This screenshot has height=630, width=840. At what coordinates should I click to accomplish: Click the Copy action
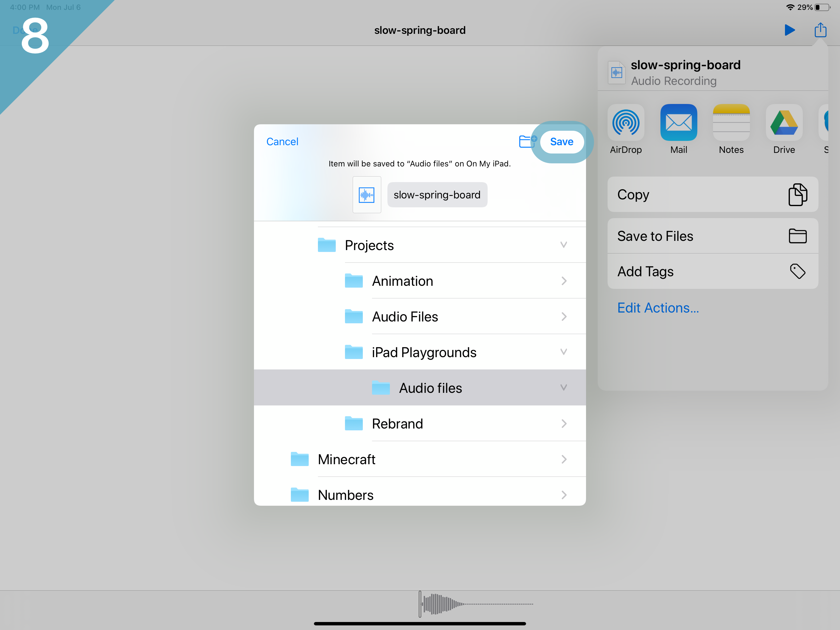click(712, 194)
